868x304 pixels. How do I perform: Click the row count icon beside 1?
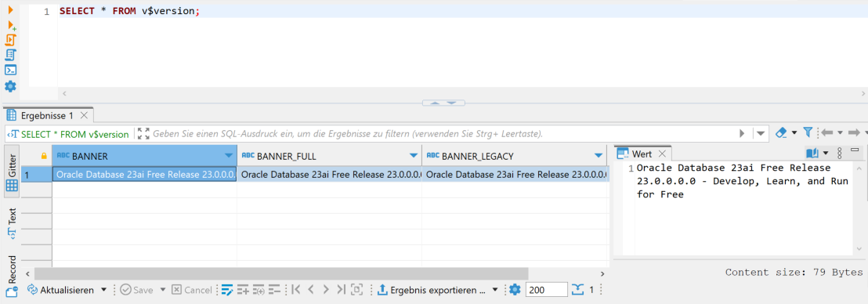tap(578, 289)
